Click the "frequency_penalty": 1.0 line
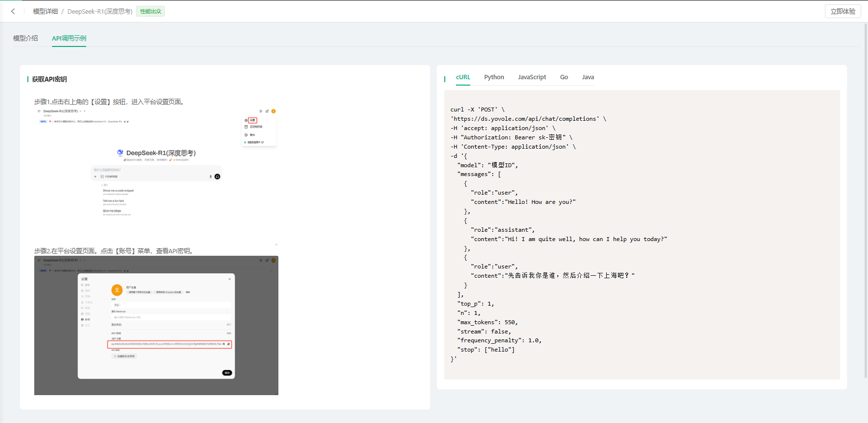The image size is (868, 423). [499, 340]
